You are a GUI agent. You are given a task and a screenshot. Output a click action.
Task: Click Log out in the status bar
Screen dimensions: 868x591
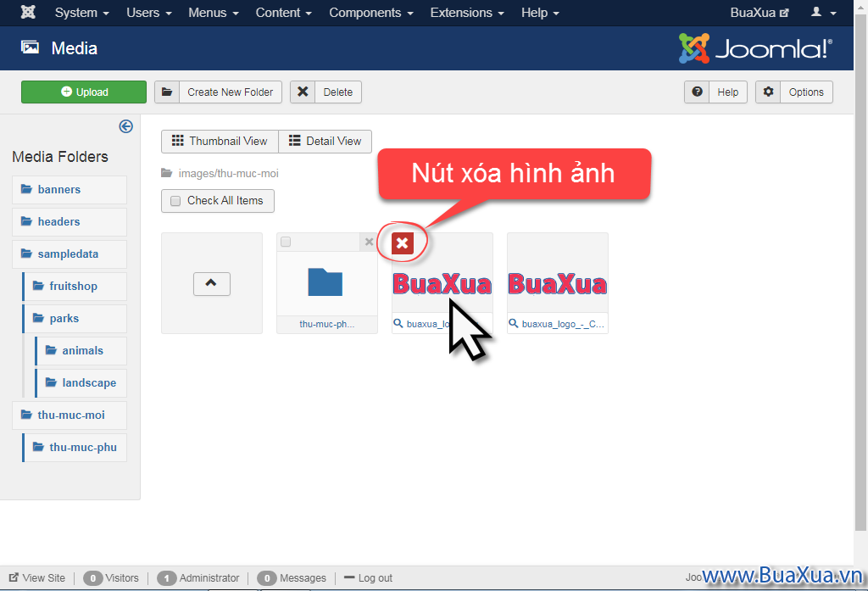[369, 577]
